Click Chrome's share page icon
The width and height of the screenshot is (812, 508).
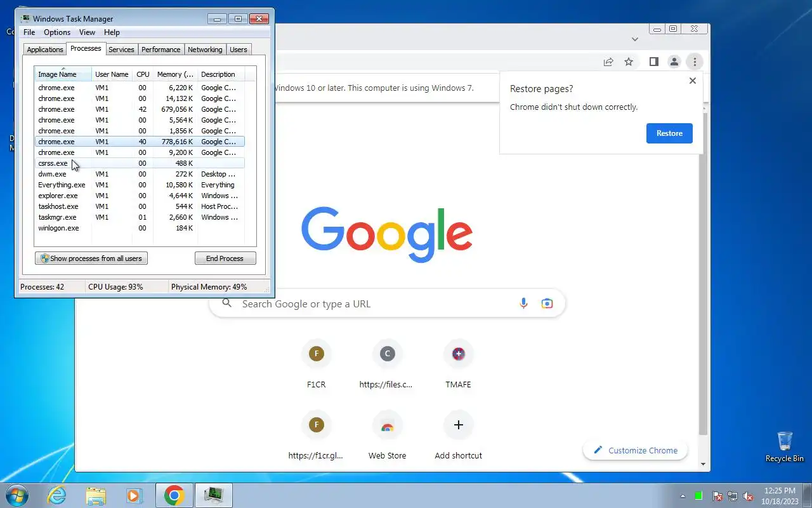tap(608, 62)
